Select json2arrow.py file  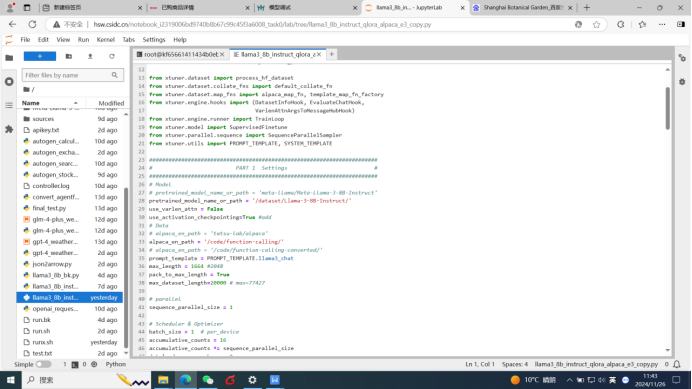point(71,264)
